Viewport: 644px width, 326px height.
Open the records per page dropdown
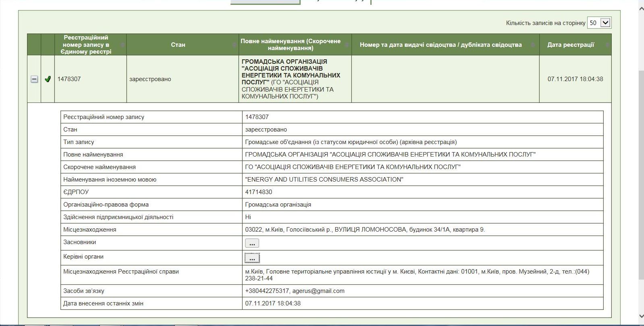coord(599,23)
